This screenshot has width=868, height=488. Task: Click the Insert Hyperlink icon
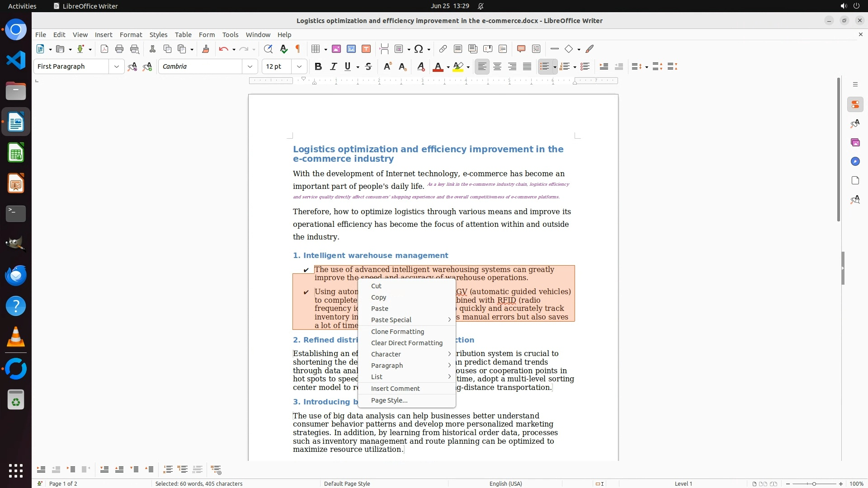click(443, 49)
